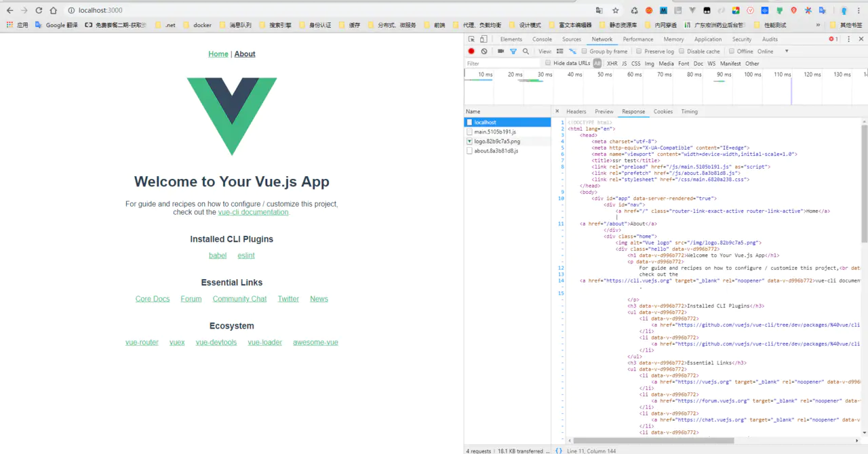
Task: Open the Headers tab of the request
Action: point(576,111)
